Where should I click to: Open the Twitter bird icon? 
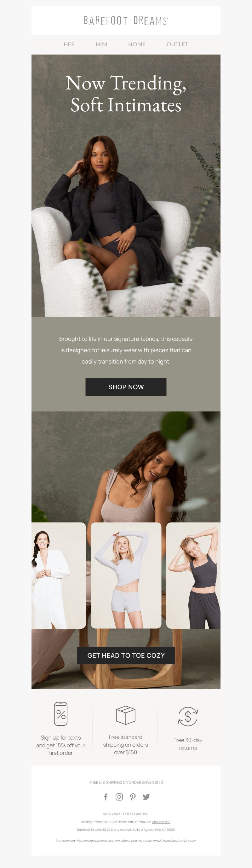tap(146, 796)
